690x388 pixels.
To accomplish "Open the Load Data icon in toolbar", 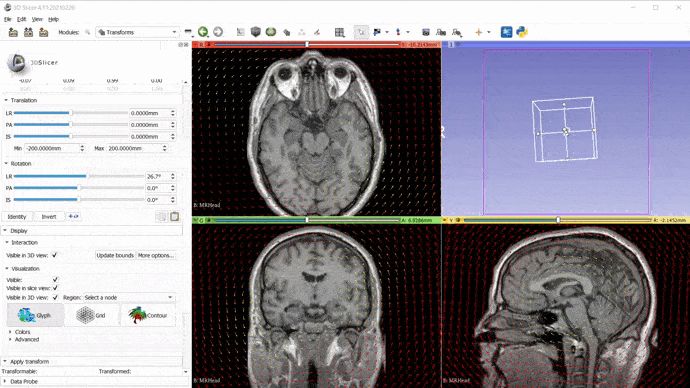I will click(x=13, y=32).
